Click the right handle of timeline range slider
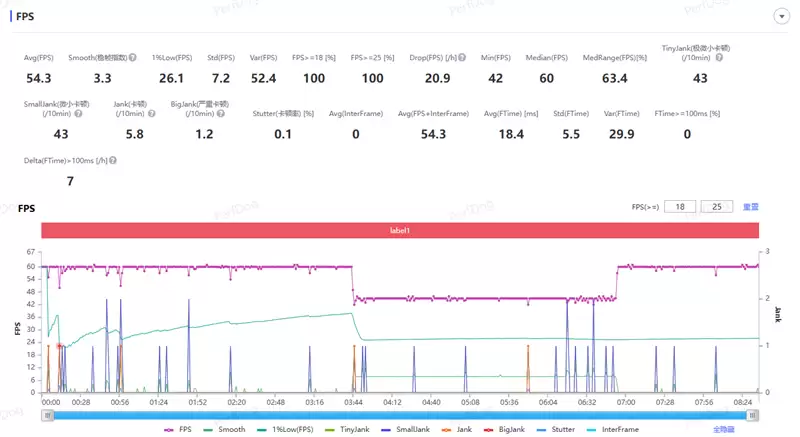The image size is (800, 437). (753, 415)
